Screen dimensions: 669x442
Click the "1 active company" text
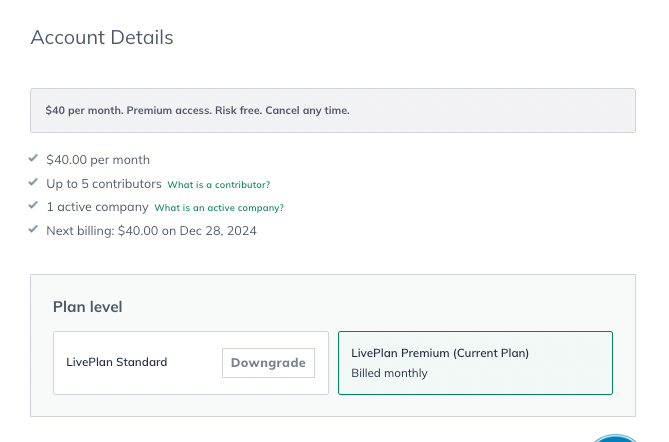click(x=97, y=207)
